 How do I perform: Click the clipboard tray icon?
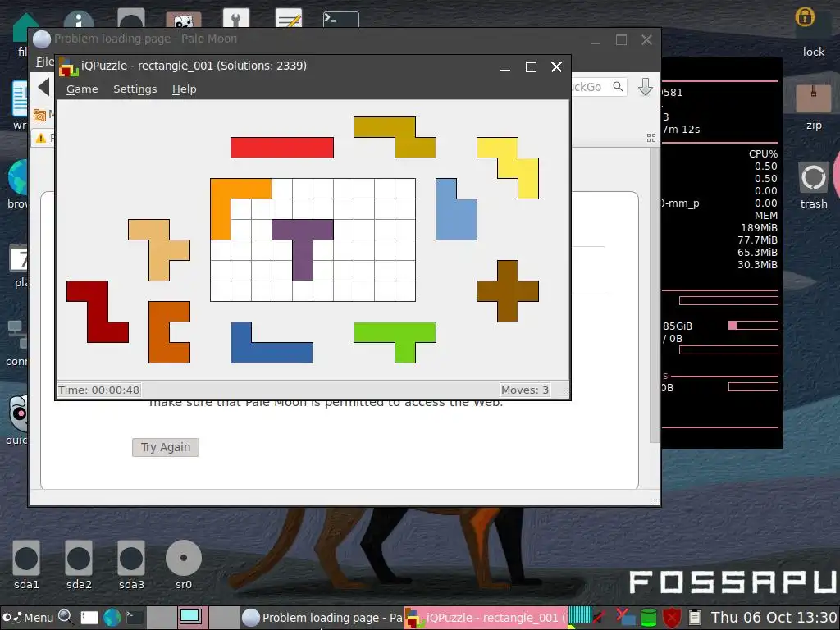(x=695, y=618)
